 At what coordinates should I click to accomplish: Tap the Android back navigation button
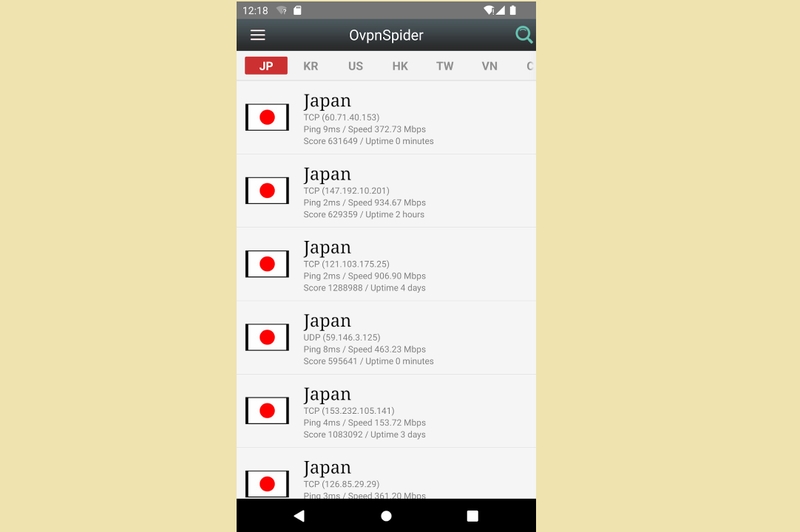coord(299,516)
